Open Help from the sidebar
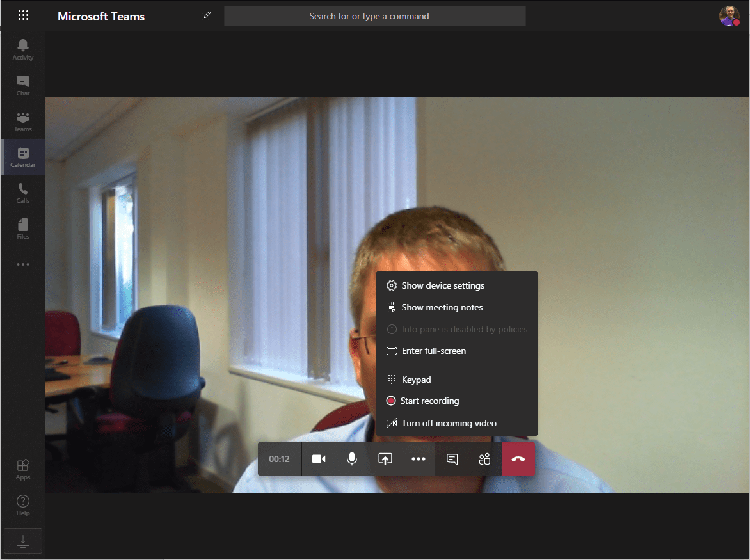Viewport: 750px width, 560px height. tap(23, 506)
